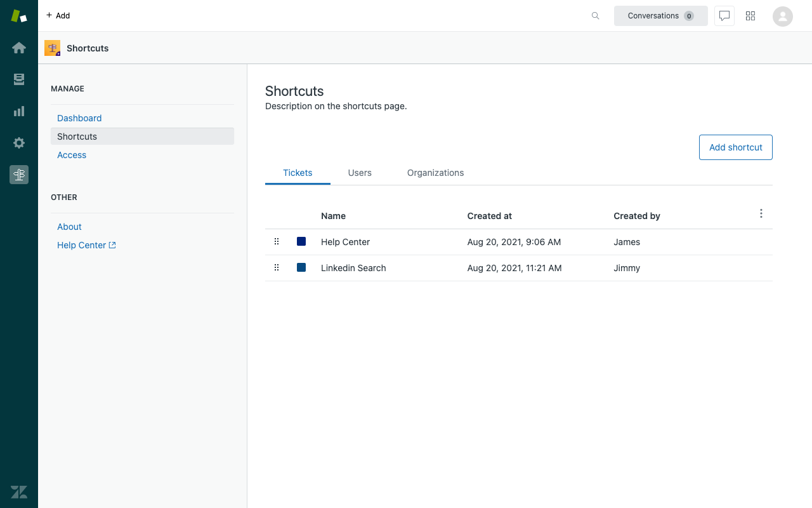The image size is (812, 508).
Task: Select the Shortcuts signpost app icon in sidebar
Action: tap(19, 175)
